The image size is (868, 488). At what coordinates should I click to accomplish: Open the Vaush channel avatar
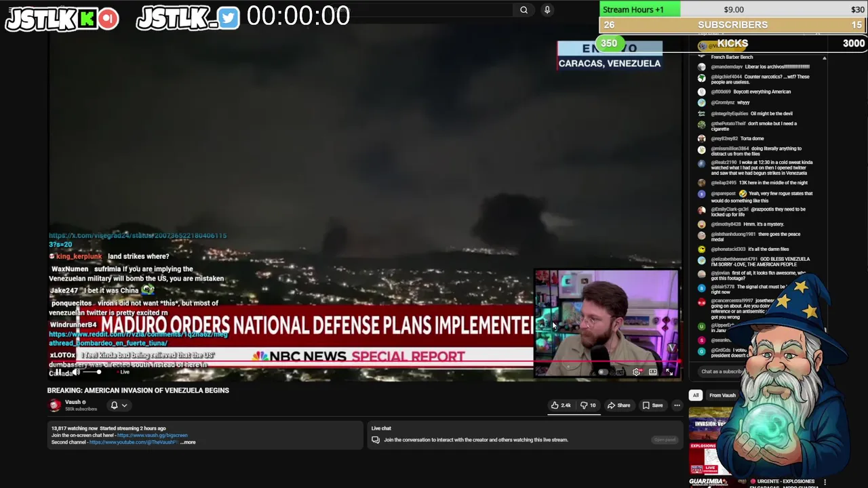point(55,405)
